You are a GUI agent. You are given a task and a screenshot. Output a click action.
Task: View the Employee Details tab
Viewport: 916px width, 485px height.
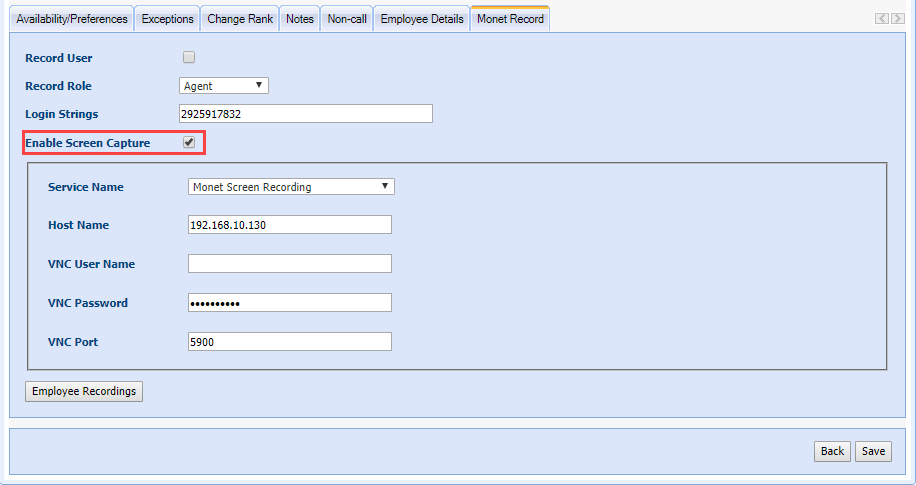click(422, 19)
